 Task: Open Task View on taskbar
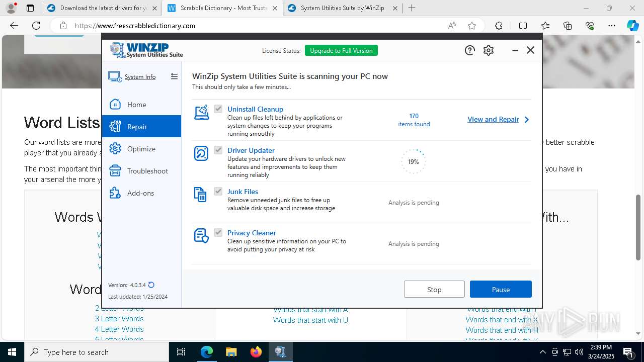pos(181,352)
